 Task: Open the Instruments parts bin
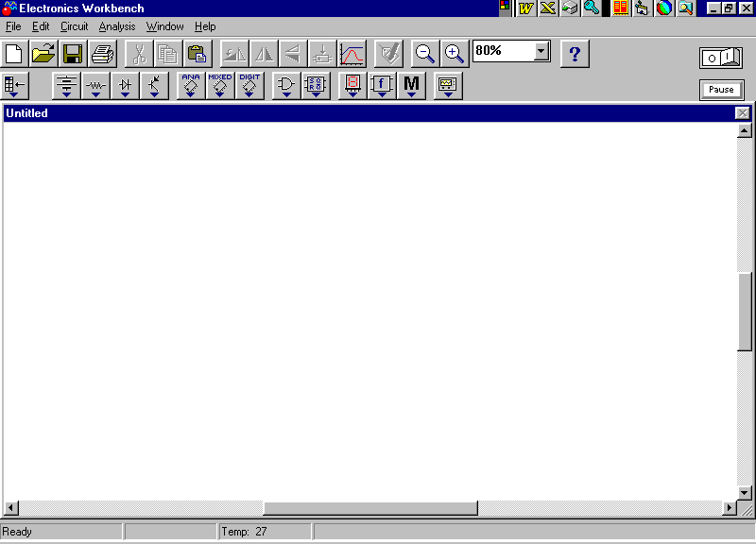(448, 86)
